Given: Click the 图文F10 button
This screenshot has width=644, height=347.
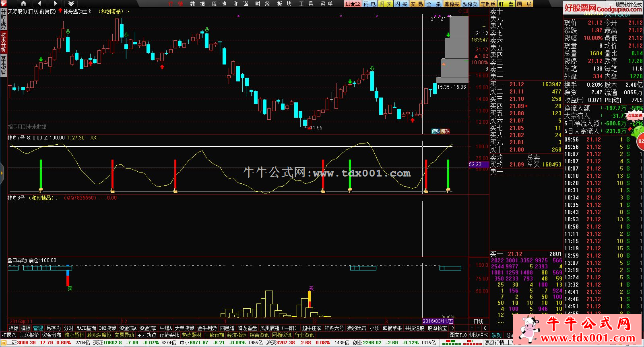Looking at the screenshot, I should (x=458, y=335).
